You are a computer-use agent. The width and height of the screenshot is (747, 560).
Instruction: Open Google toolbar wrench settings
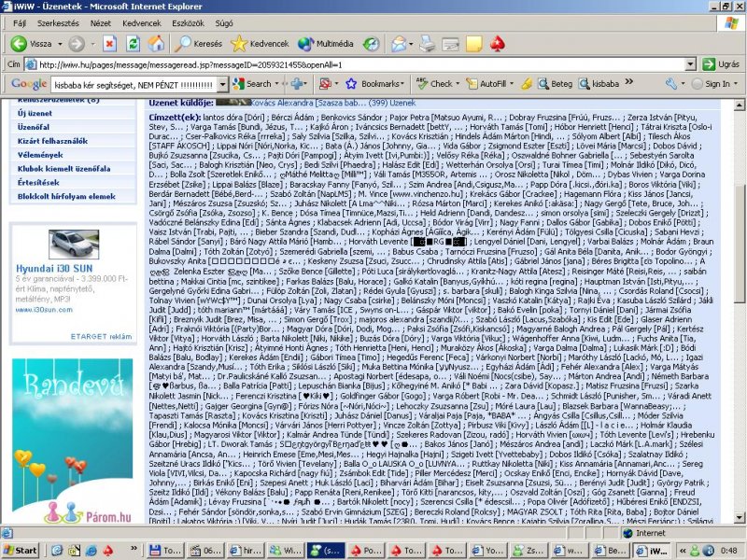click(x=671, y=84)
